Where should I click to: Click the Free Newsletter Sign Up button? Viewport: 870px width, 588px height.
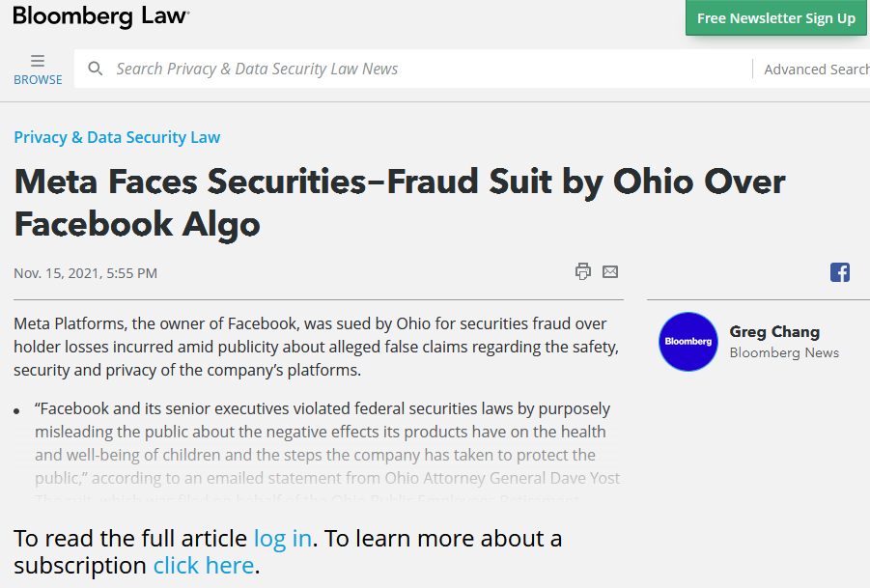point(775,17)
